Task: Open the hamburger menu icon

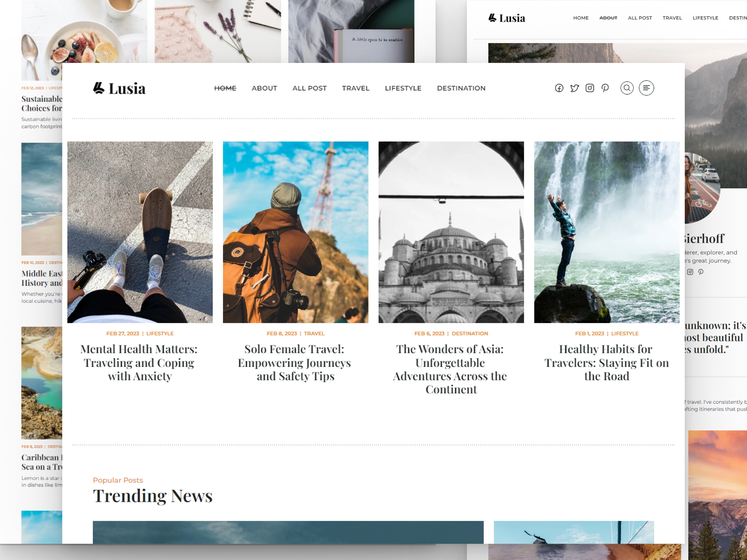Action: [x=646, y=88]
